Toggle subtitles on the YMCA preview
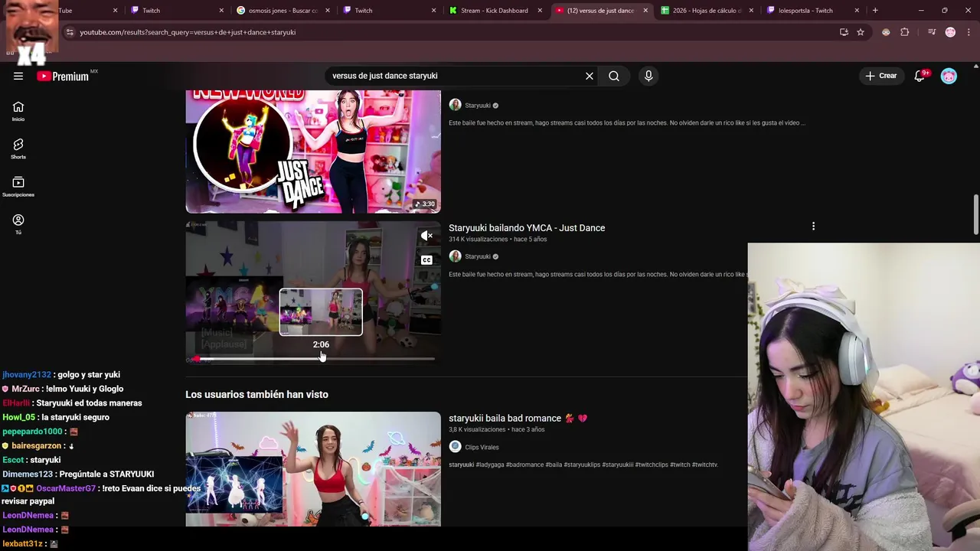 point(426,260)
